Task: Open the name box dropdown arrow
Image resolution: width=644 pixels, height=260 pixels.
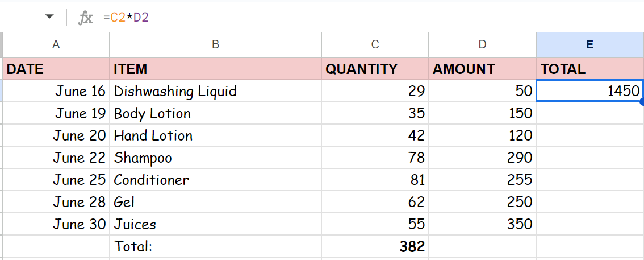Action: click(x=50, y=17)
